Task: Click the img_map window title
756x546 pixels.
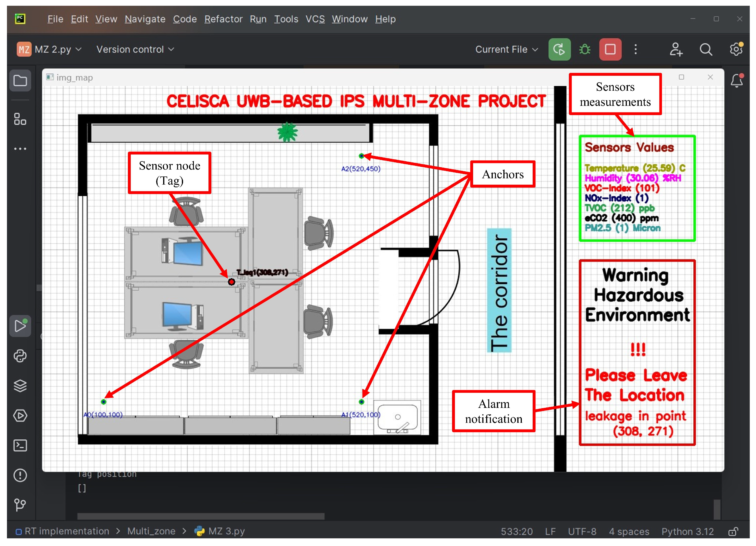Action: [x=75, y=78]
